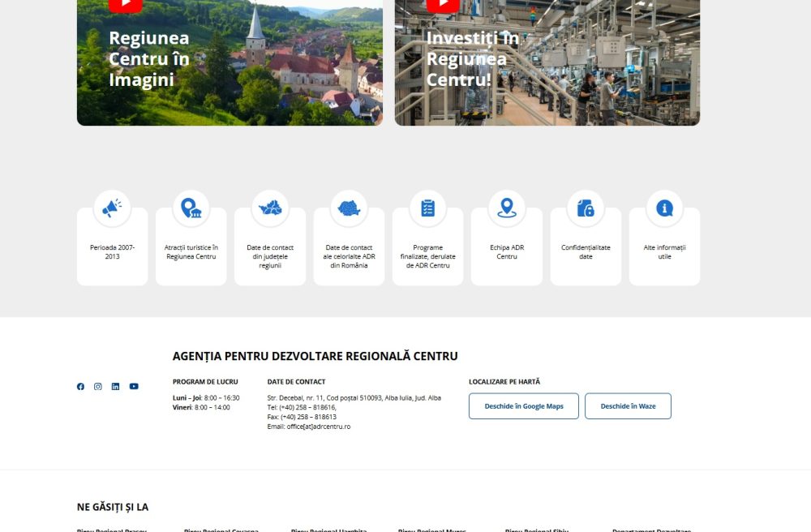Click the region counties map icon
811x532 pixels.
pos(270,208)
